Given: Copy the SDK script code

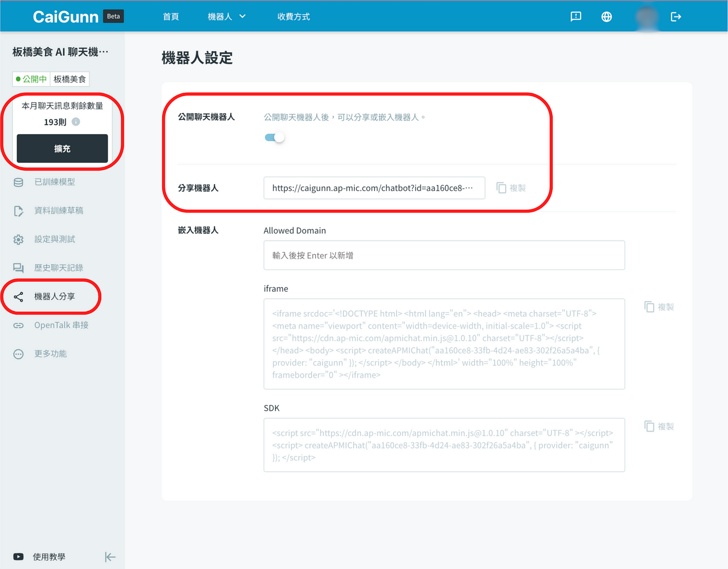Looking at the screenshot, I should (659, 426).
